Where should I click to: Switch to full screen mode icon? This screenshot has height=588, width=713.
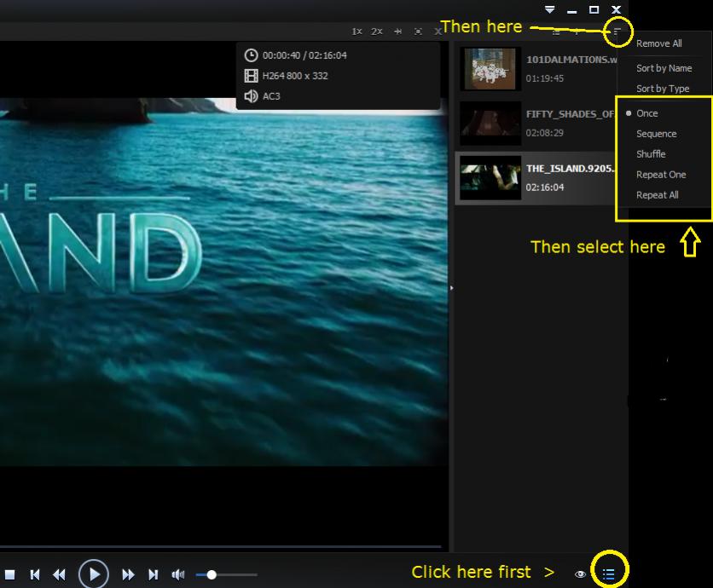coord(419,32)
